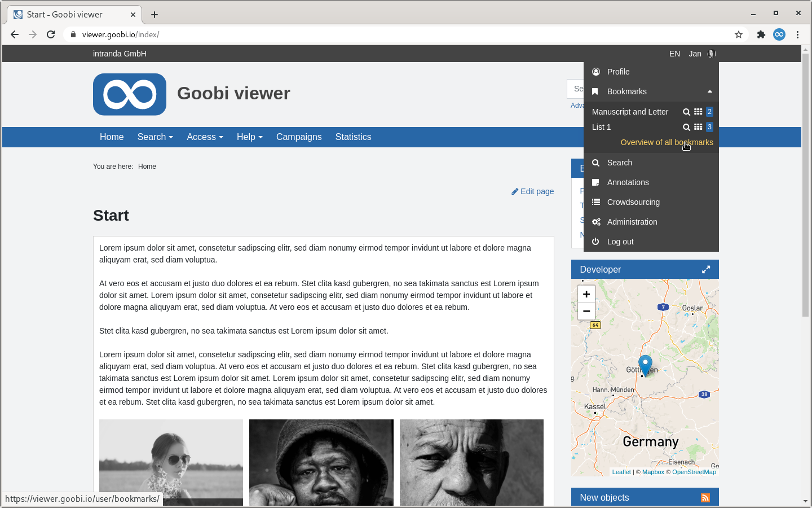Open List 1 bookmark list
The height and width of the screenshot is (508, 812).
601,127
